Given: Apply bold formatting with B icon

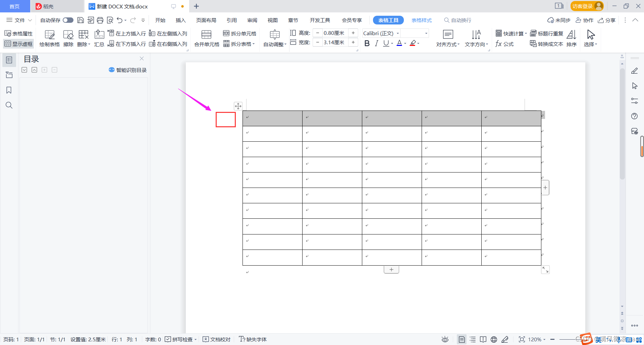Looking at the screenshot, I should coord(367,43).
